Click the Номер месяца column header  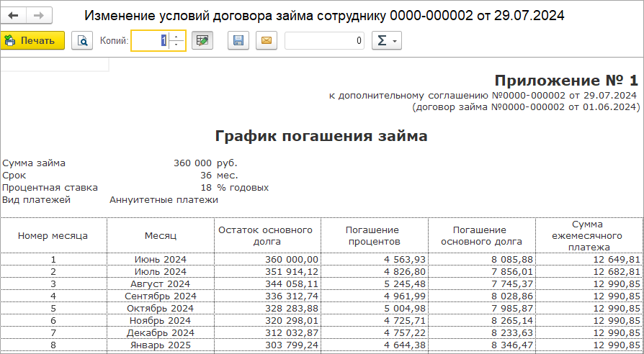53,235
